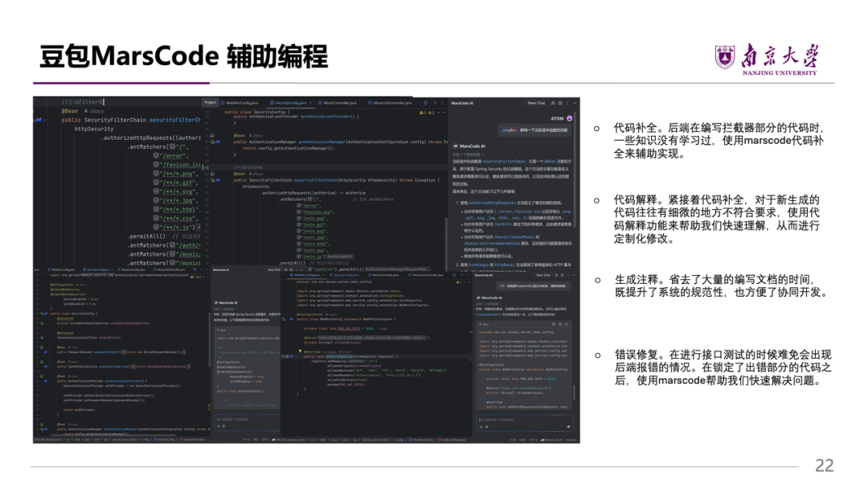Image resolution: width=868 pixels, height=489 pixels.
Task: Hide the top MarsCode AI panel
Action: coord(575,103)
